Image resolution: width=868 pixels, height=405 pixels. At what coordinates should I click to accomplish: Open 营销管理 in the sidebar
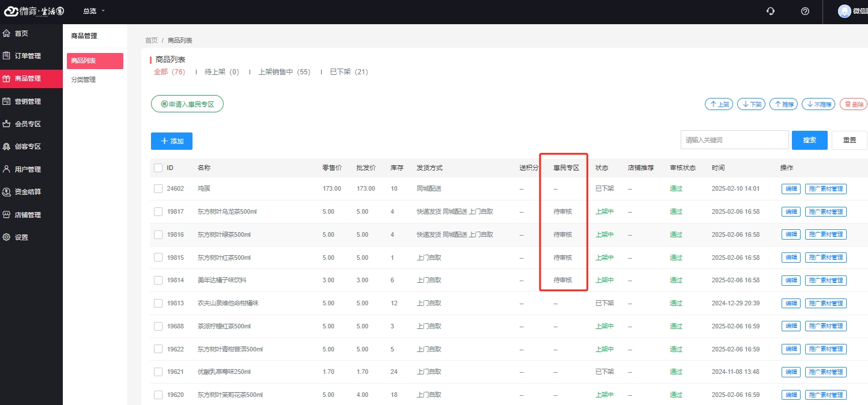coord(28,101)
